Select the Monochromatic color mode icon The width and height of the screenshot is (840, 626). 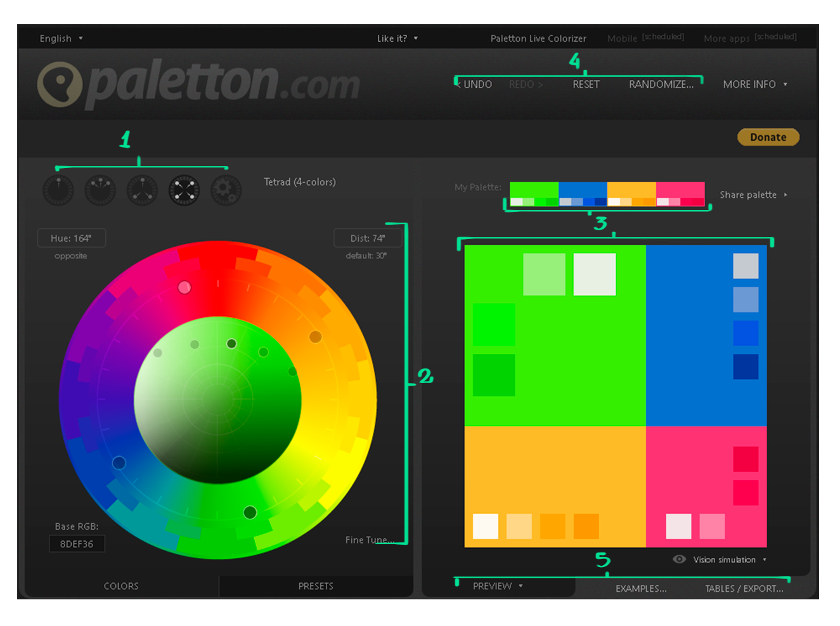(x=58, y=190)
